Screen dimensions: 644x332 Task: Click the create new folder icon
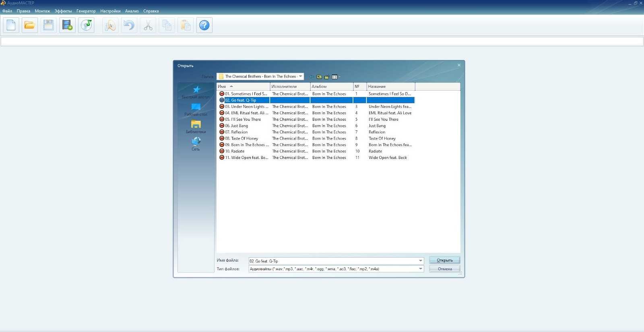pyautogui.click(x=327, y=77)
